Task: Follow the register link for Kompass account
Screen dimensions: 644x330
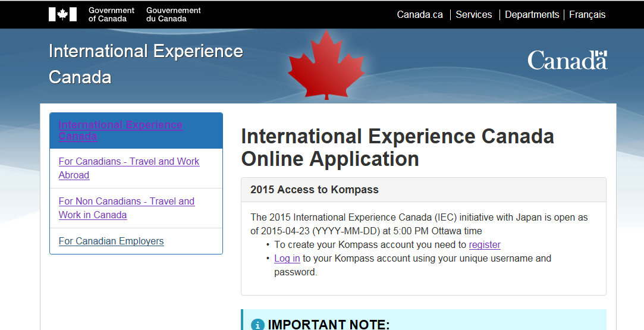Action: [x=485, y=244]
